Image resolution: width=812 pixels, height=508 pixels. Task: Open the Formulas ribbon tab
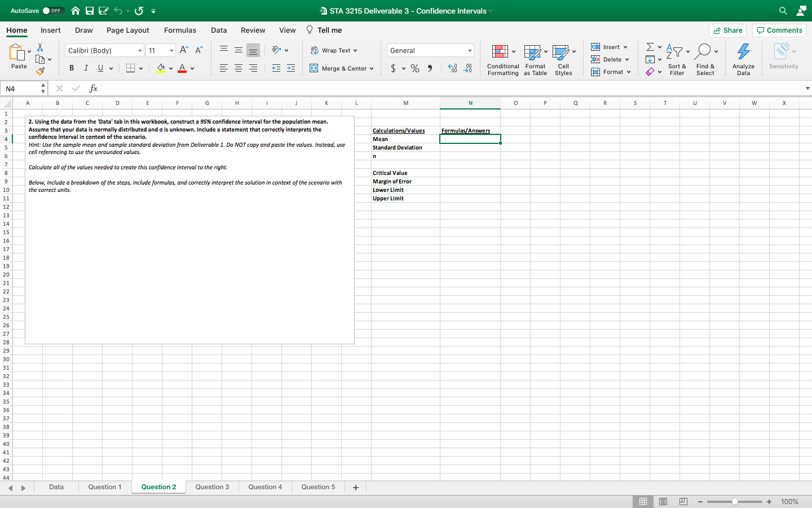[180, 30]
